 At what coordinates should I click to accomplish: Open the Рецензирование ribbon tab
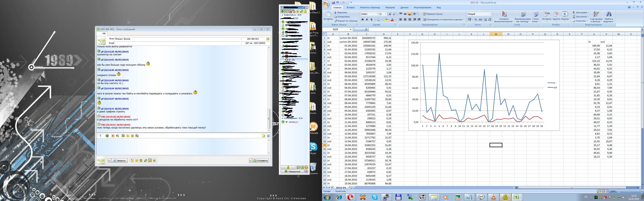(422, 7)
